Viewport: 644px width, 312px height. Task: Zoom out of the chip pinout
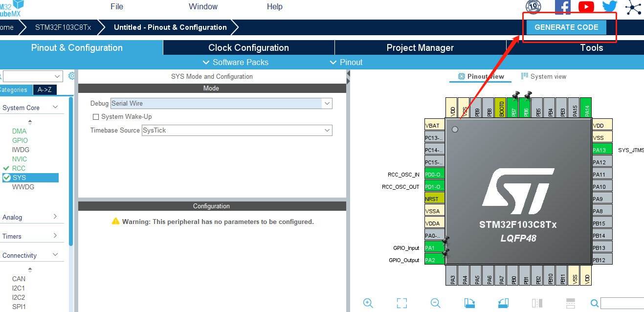tap(436, 303)
